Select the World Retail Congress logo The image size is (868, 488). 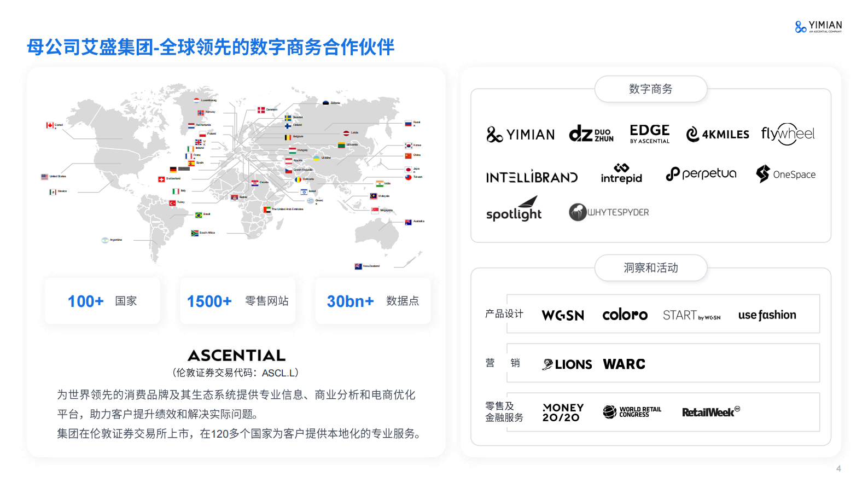[x=632, y=412]
